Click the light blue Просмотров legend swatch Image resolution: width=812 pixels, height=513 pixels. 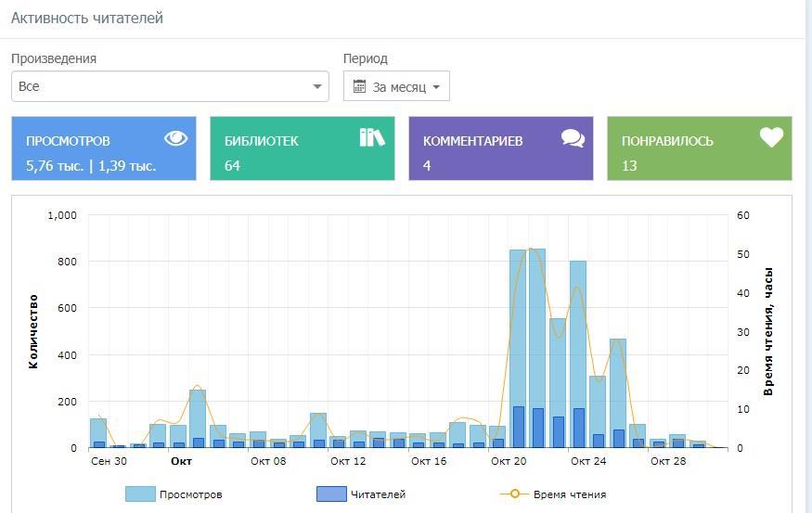[140, 494]
